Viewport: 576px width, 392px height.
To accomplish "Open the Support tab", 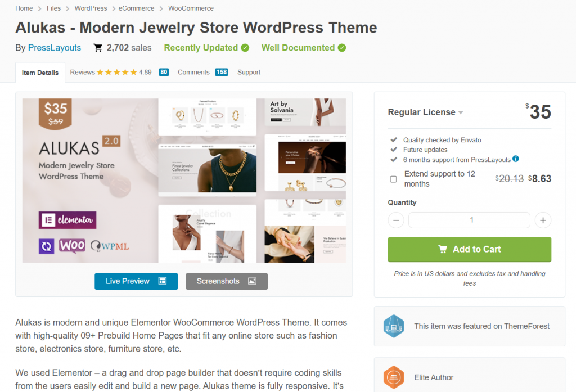I will click(249, 73).
